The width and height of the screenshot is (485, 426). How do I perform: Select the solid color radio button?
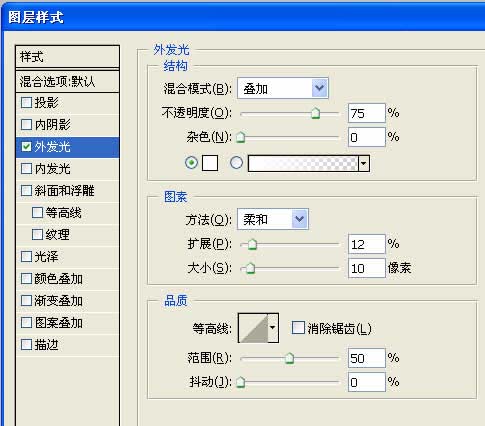191,163
